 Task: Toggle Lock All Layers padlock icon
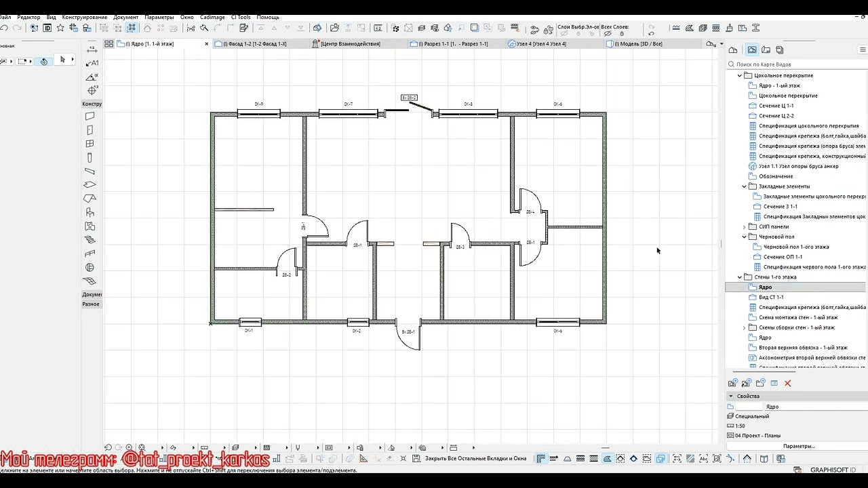pyautogui.click(x=620, y=33)
